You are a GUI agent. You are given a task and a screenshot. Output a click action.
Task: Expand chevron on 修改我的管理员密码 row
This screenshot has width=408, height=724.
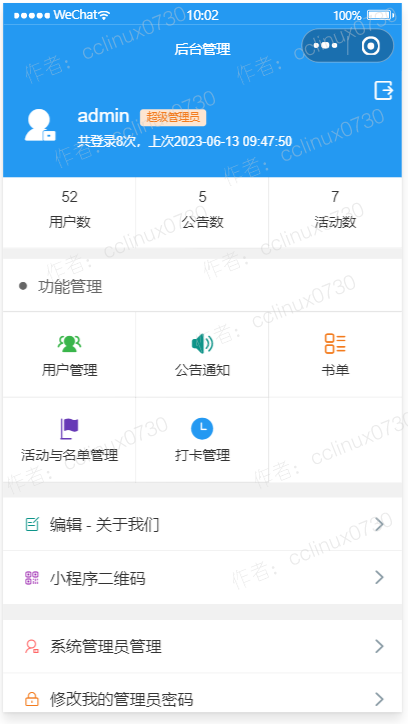(379, 699)
